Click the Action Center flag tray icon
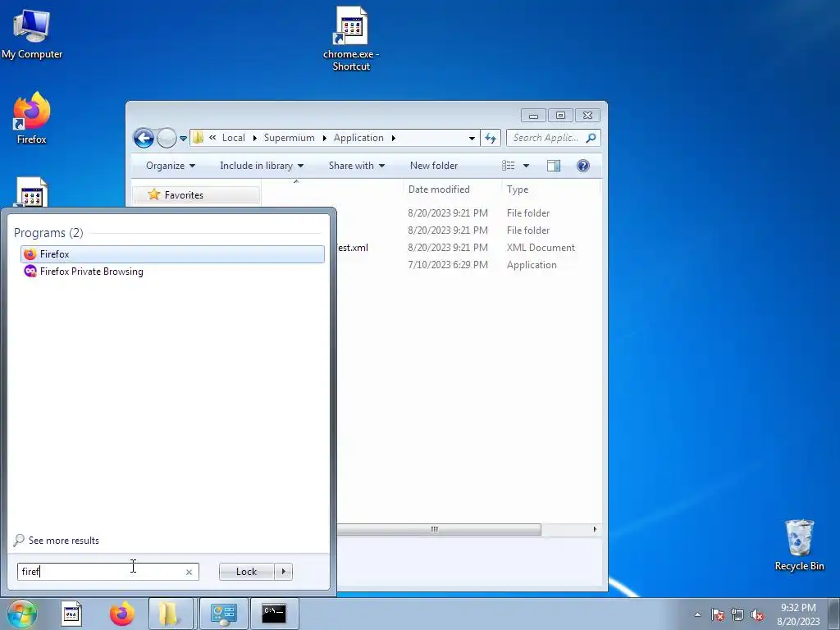This screenshot has width=840, height=630. tap(717, 614)
